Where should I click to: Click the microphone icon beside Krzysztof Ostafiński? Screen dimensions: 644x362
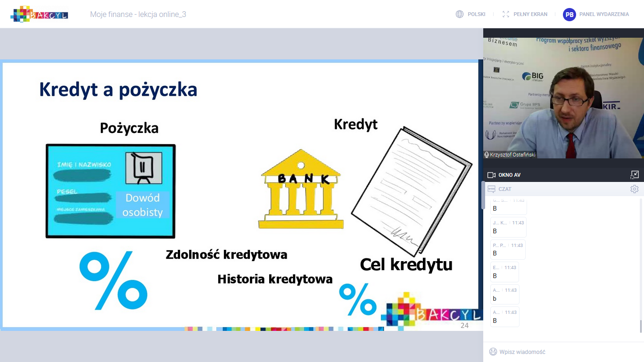coord(487,155)
